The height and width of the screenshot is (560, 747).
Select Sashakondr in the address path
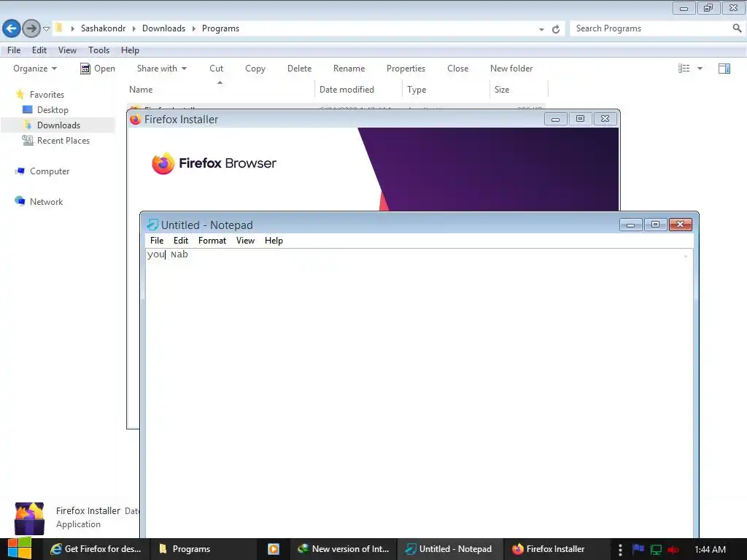[103, 28]
